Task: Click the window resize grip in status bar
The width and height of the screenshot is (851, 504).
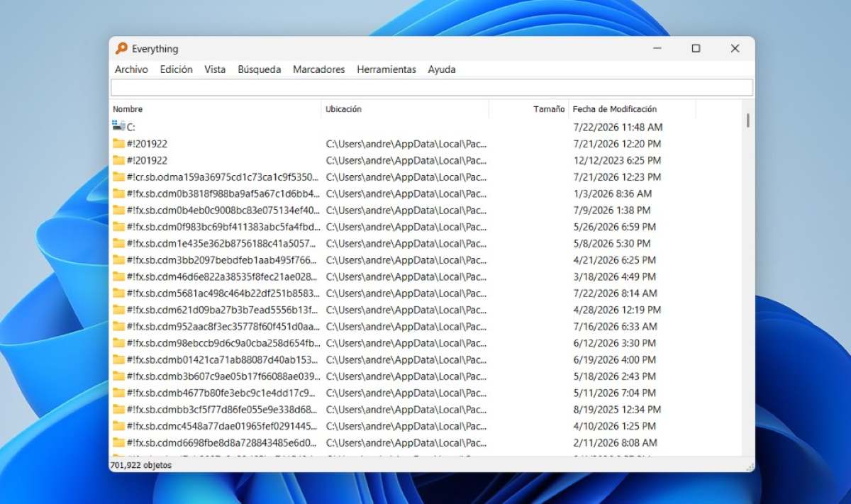Action: pyautogui.click(x=749, y=466)
